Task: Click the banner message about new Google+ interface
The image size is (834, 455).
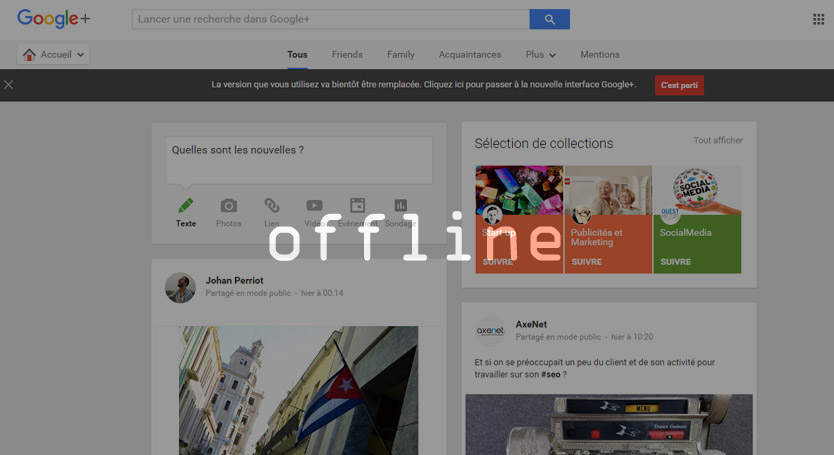Action: pos(423,85)
